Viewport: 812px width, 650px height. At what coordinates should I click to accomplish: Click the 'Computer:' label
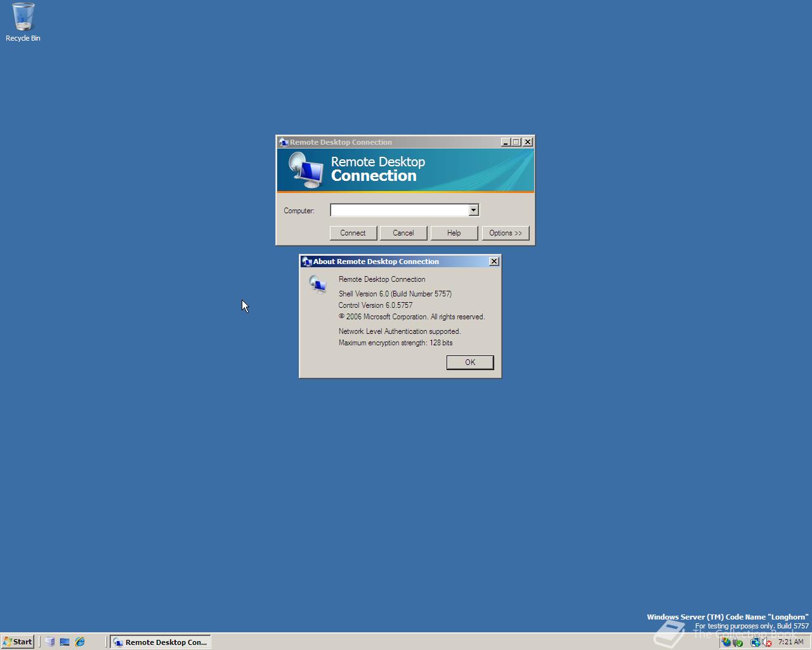[299, 211]
